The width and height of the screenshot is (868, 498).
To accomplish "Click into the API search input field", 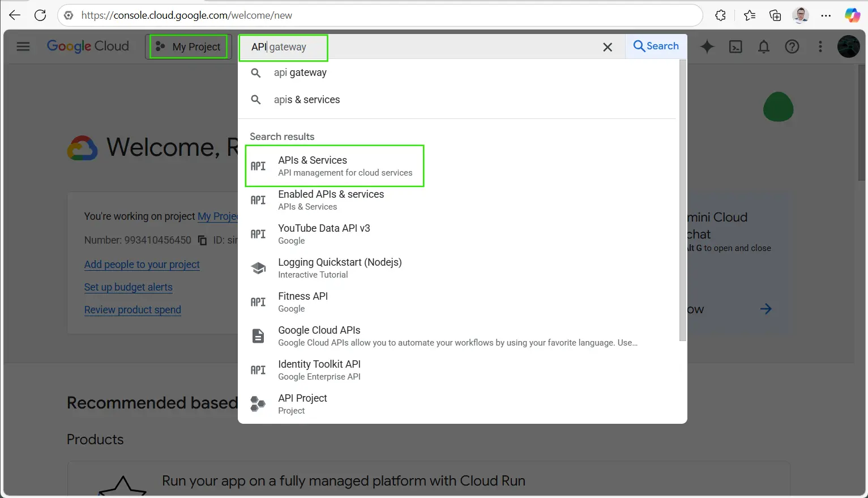I will click(425, 47).
